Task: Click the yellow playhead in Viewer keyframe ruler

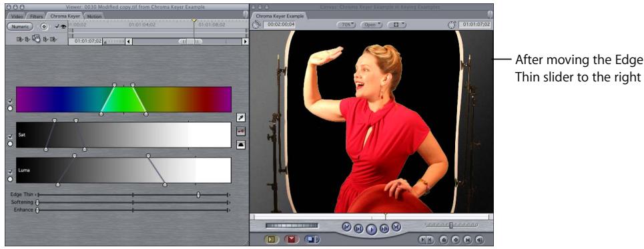Action: 194,20
